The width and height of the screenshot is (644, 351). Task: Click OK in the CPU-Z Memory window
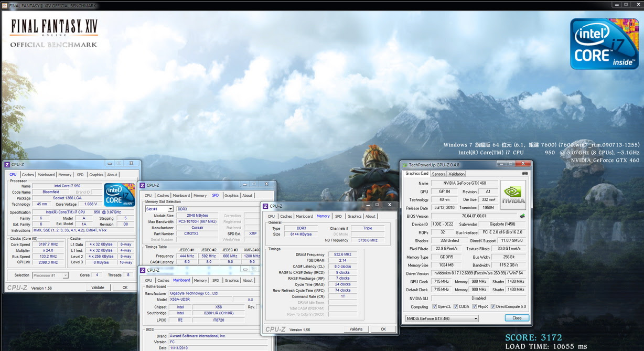pyautogui.click(x=383, y=329)
